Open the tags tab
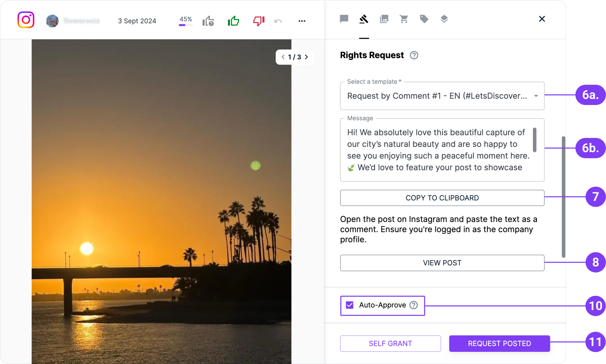606x364 pixels. tap(424, 19)
